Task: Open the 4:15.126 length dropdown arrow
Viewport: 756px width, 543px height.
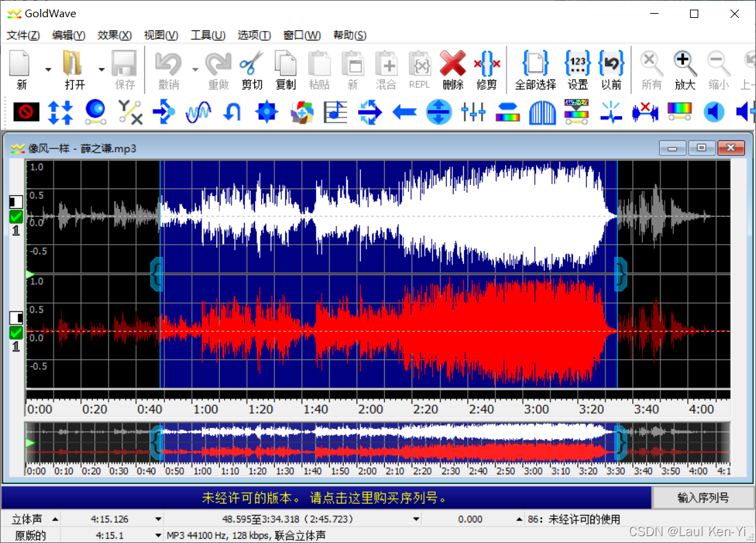Action: click(158, 520)
